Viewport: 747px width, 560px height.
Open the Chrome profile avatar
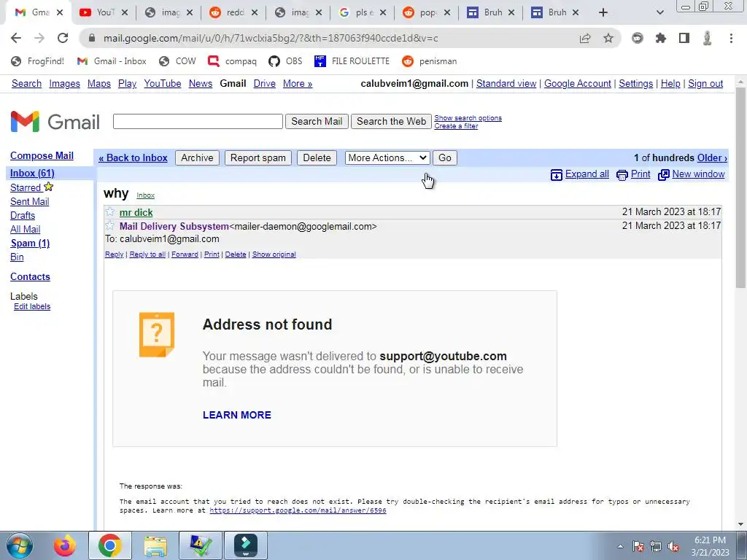(708, 38)
